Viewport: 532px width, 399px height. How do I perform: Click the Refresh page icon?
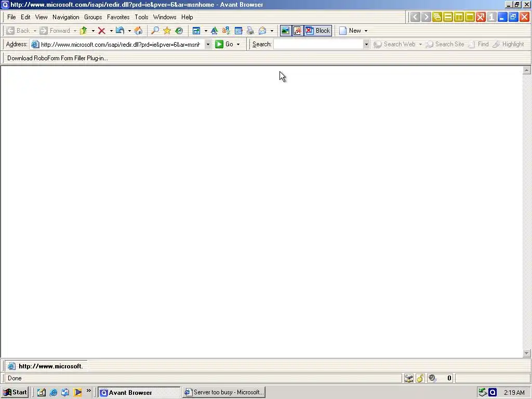(120, 31)
